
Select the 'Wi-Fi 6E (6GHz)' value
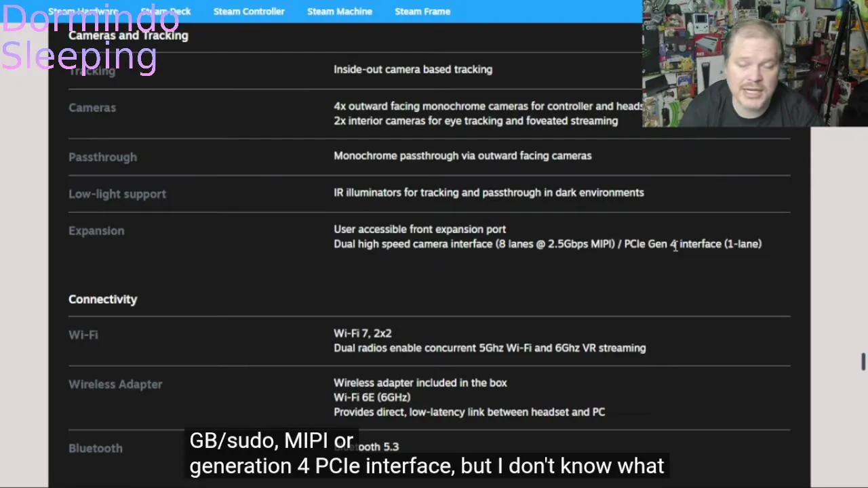tap(372, 397)
